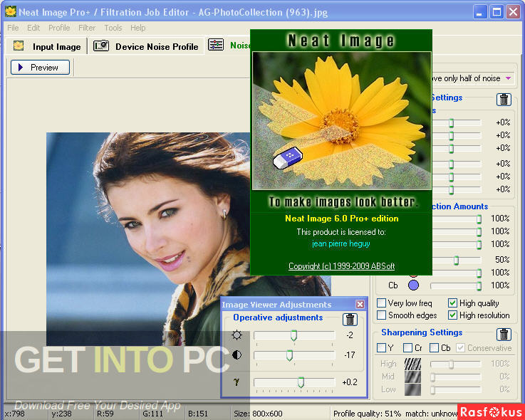This screenshot has height=420, width=525.
Task: Click the 50% noise reduction amount slider
Action: (456, 260)
